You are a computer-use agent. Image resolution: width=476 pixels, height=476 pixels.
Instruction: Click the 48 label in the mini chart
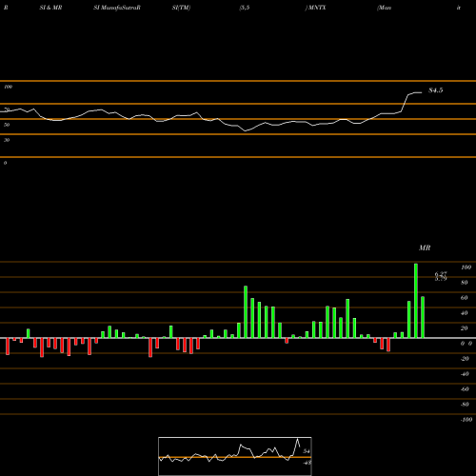pos(307,463)
